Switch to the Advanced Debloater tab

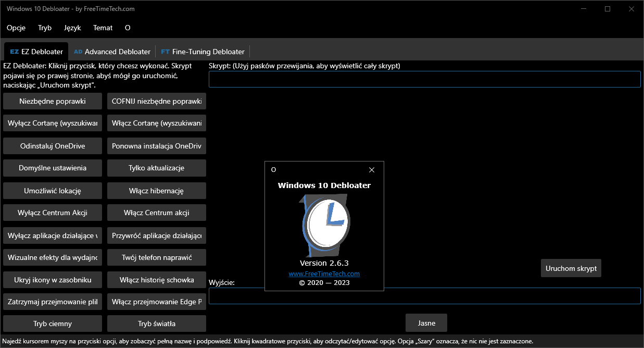(112, 52)
